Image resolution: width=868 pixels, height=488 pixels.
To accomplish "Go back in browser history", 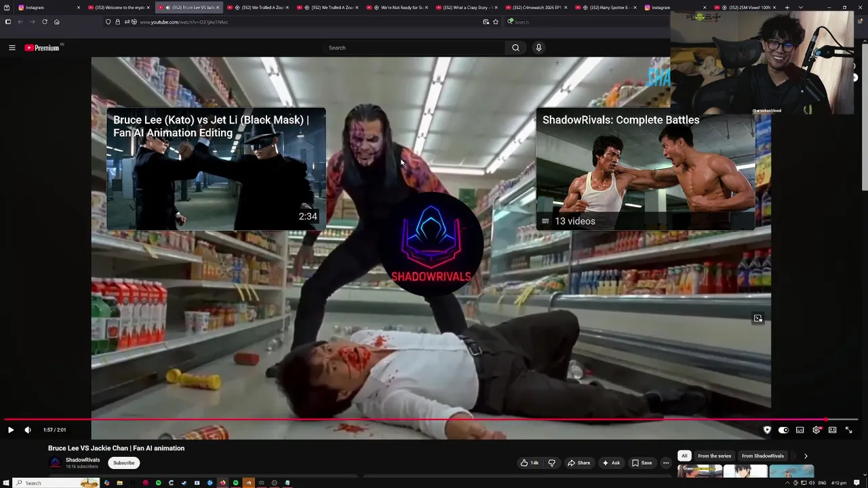I will (x=20, y=22).
